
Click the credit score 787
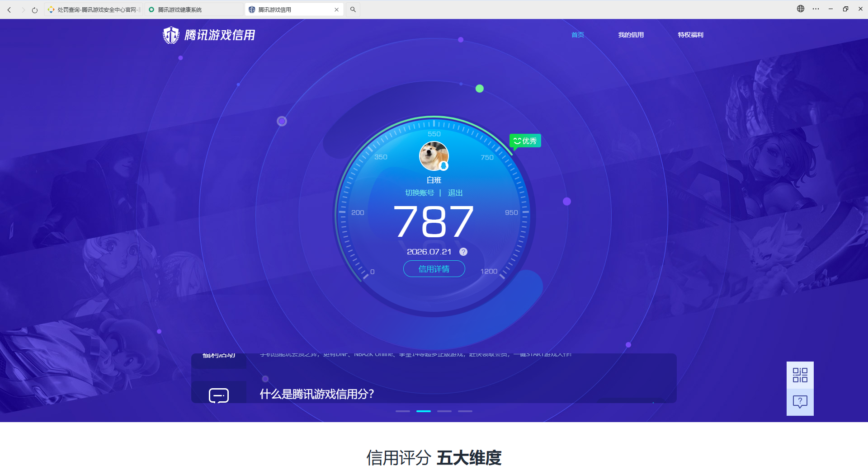(x=434, y=221)
